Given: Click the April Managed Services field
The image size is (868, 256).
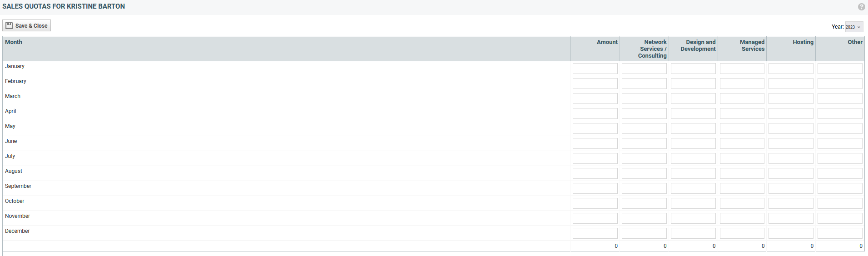Looking at the screenshot, I should 742,113.
